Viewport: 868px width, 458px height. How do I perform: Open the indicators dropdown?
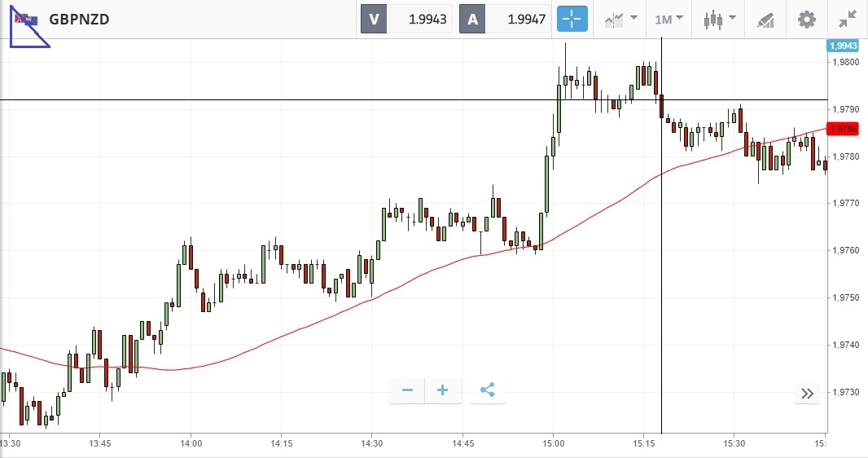tap(620, 19)
